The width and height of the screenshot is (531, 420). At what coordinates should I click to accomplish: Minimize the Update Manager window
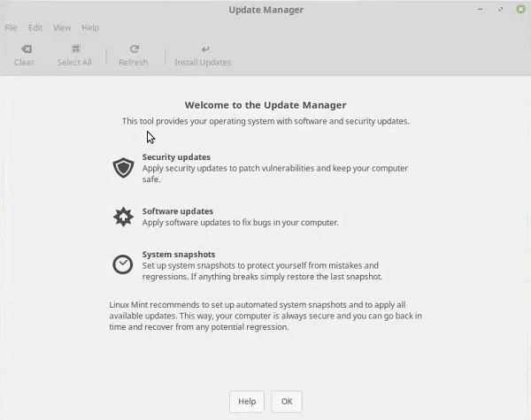point(481,10)
